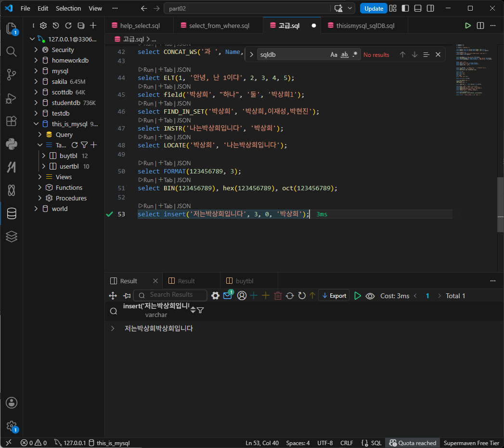Toggle Match Case in find widget
This screenshot has height=448, width=504.
(334, 54)
